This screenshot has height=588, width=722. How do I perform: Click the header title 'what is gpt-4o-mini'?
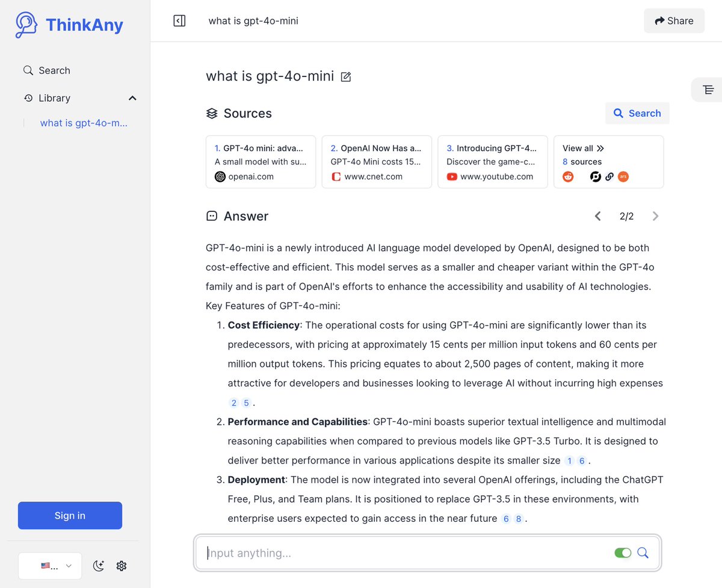pyautogui.click(x=253, y=21)
